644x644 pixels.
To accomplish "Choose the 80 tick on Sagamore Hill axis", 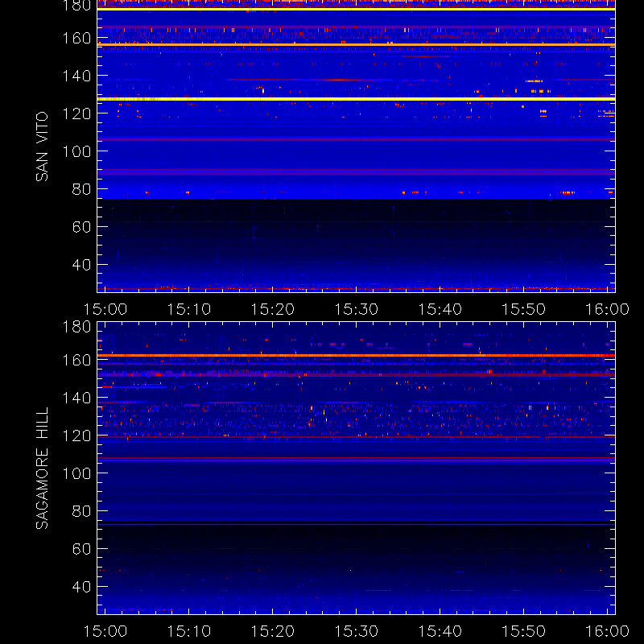I will [82, 511].
